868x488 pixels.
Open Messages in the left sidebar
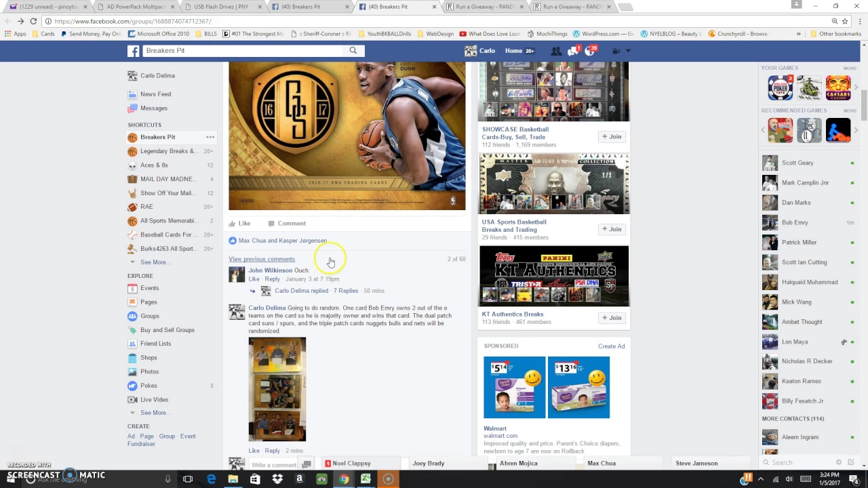(154, 108)
